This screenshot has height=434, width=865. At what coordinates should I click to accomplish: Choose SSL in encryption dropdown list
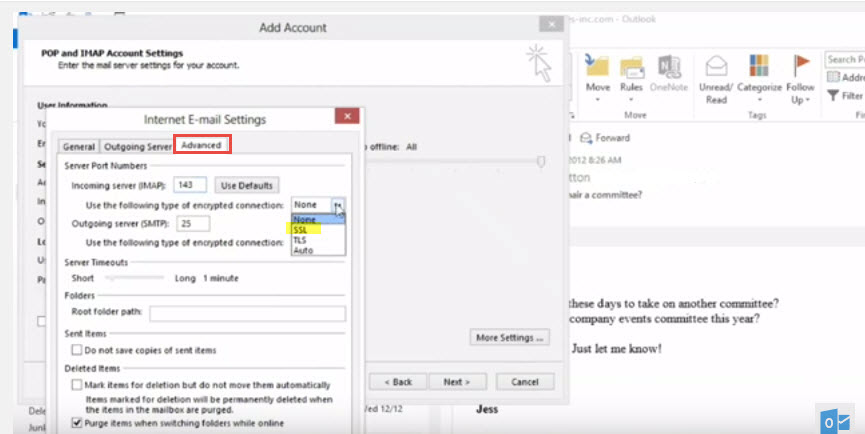tap(318, 229)
